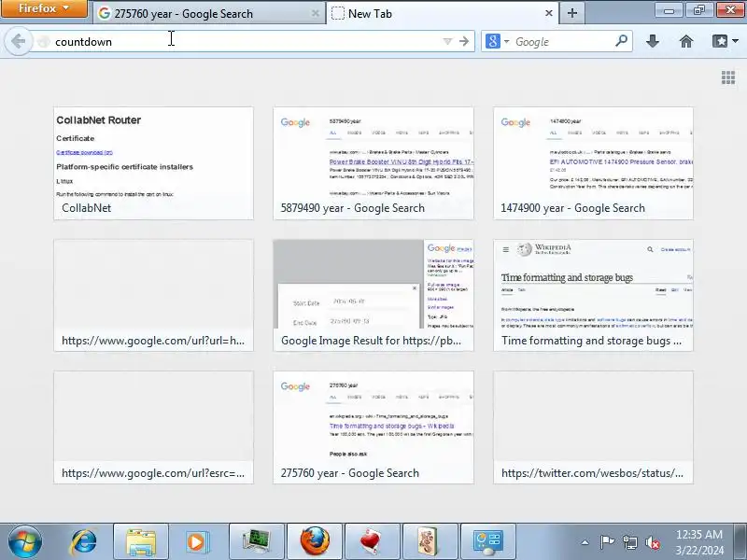Click the Windows Start orb
This screenshot has width=747, height=560.
(x=25, y=542)
